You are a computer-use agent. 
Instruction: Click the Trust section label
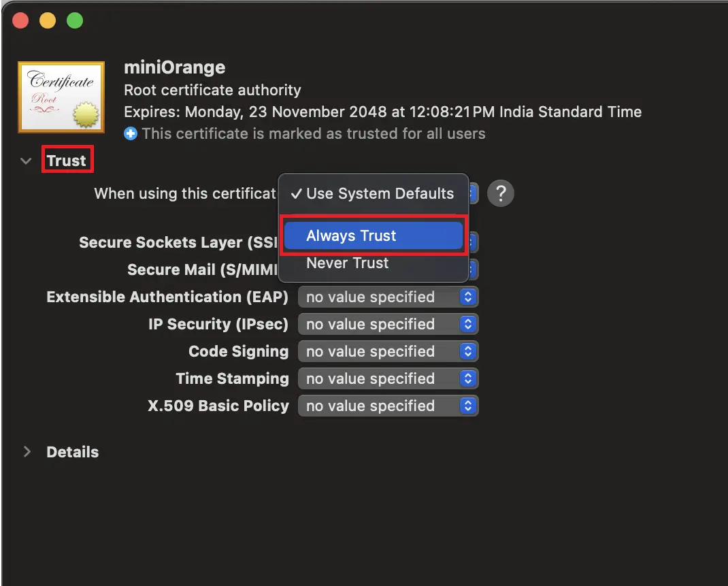67,159
